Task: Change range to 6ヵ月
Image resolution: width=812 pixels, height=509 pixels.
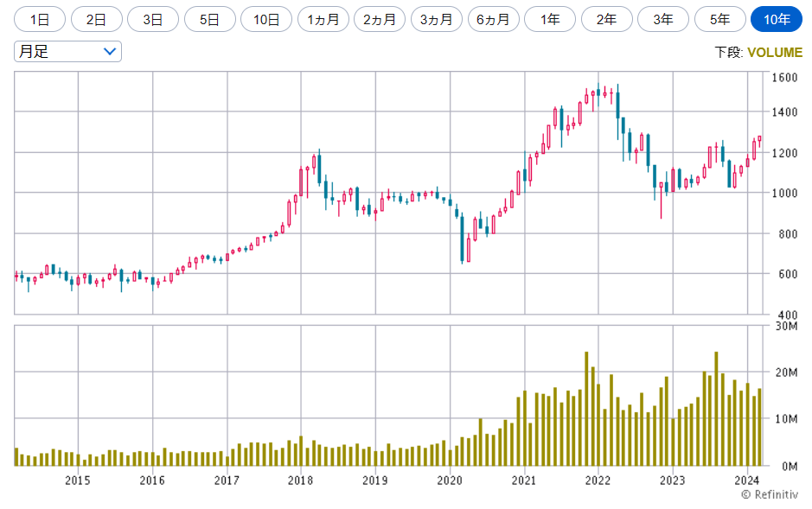Action: pos(494,19)
